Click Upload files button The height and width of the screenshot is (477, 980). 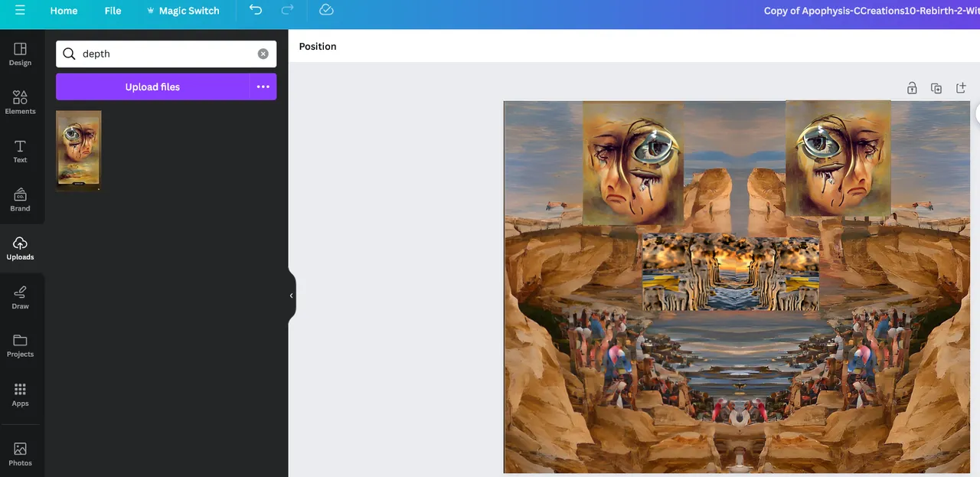152,87
